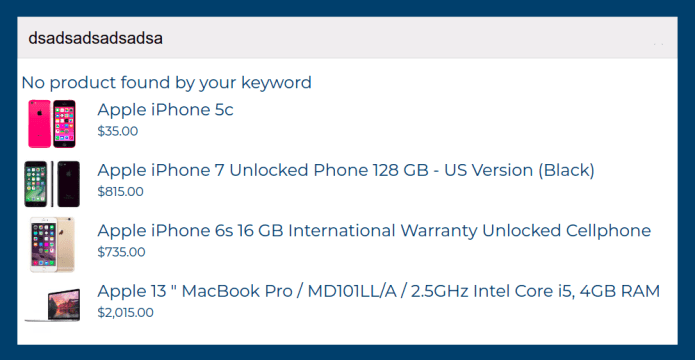695x360 pixels.
Task: Click the black back-side phone in iPhone 7 image
Action: 69,184
